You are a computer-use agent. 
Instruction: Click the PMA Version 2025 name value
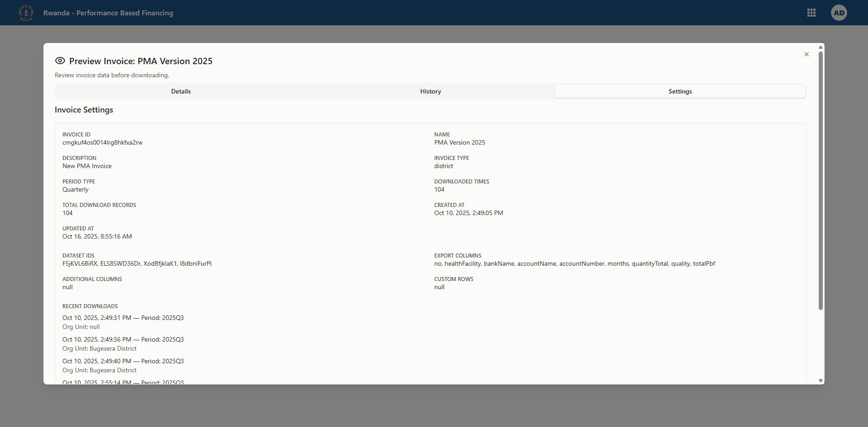point(459,142)
